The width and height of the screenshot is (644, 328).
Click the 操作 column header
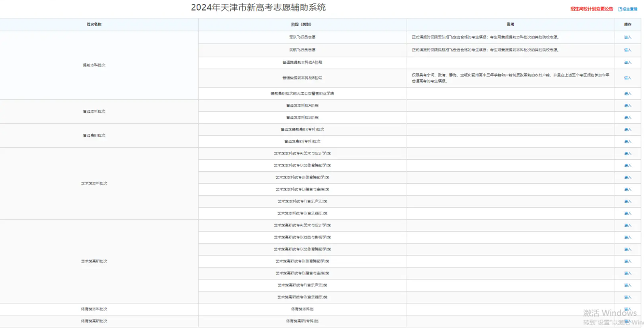coord(628,23)
